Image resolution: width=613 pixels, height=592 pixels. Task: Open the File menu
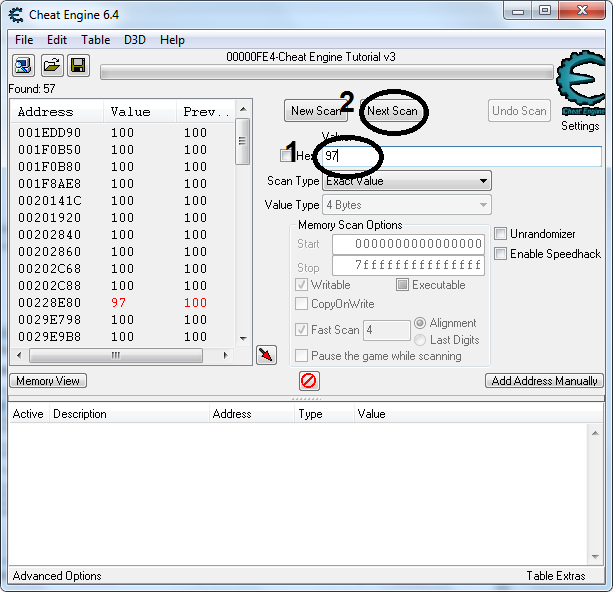pyautogui.click(x=24, y=40)
